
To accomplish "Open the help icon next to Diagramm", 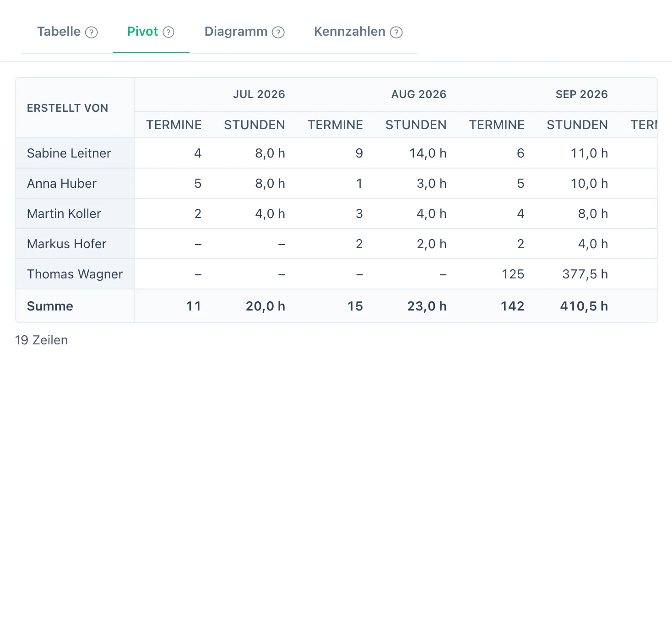I will 278,33.
